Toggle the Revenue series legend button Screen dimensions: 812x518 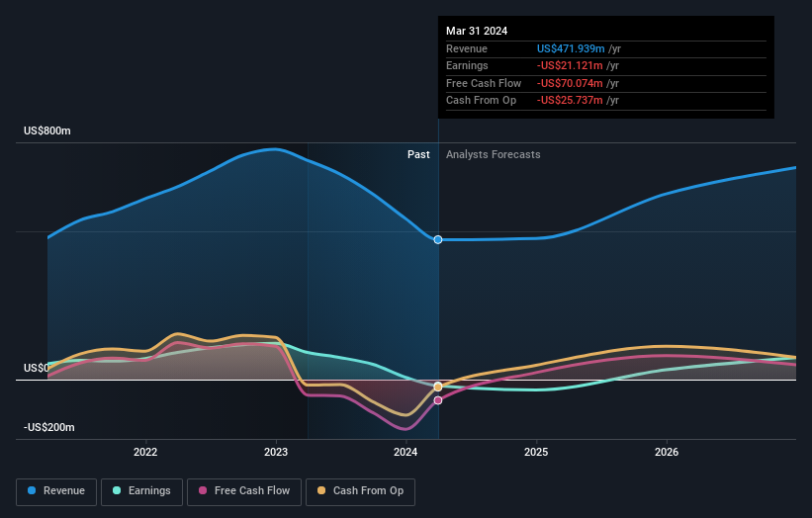(56, 491)
